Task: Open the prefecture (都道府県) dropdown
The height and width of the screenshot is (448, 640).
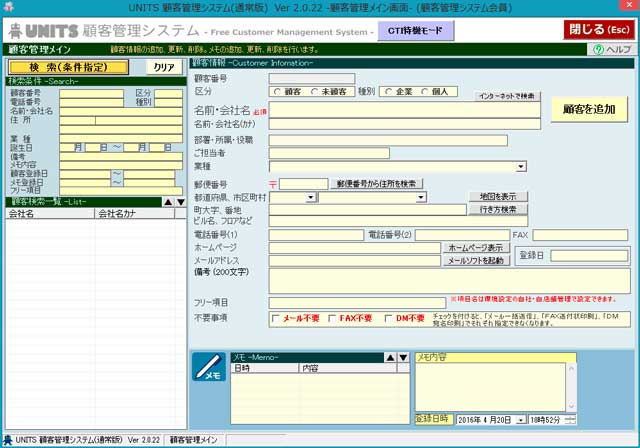Action: click(311, 197)
